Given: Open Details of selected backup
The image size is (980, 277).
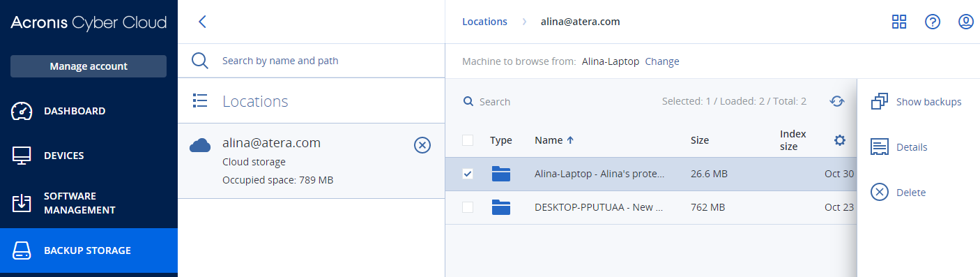Looking at the screenshot, I should (912, 147).
